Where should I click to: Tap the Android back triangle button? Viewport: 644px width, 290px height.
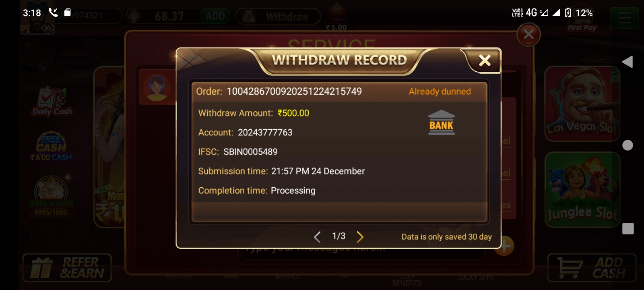pos(627,62)
